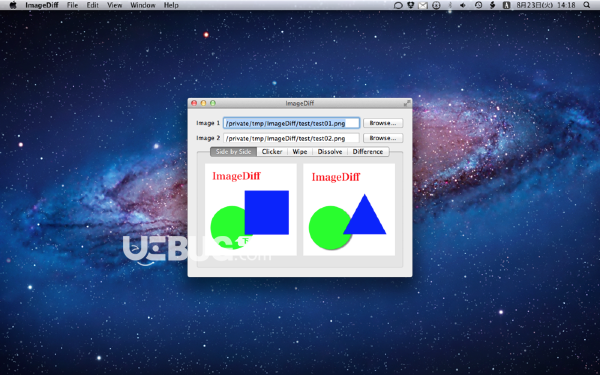Click the right image preview with triangle
Viewport: 600px width, 375px height.
pyautogui.click(x=349, y=209)
